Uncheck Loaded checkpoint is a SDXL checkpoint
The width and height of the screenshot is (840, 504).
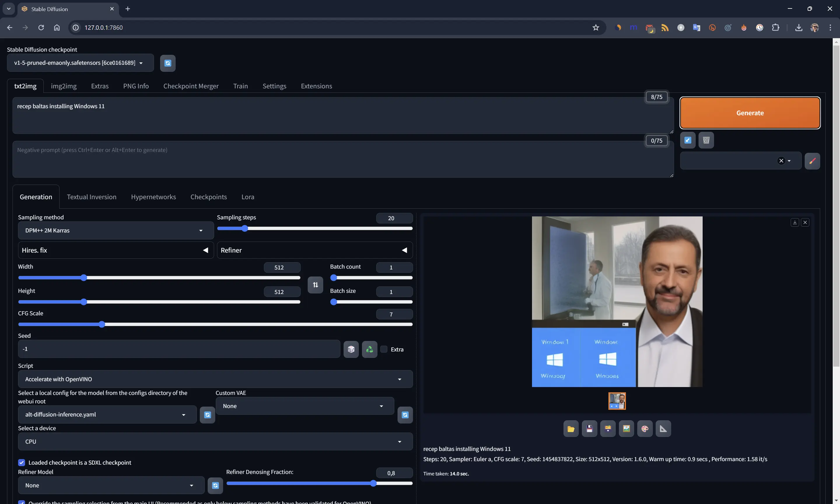[x=21, y=463]
